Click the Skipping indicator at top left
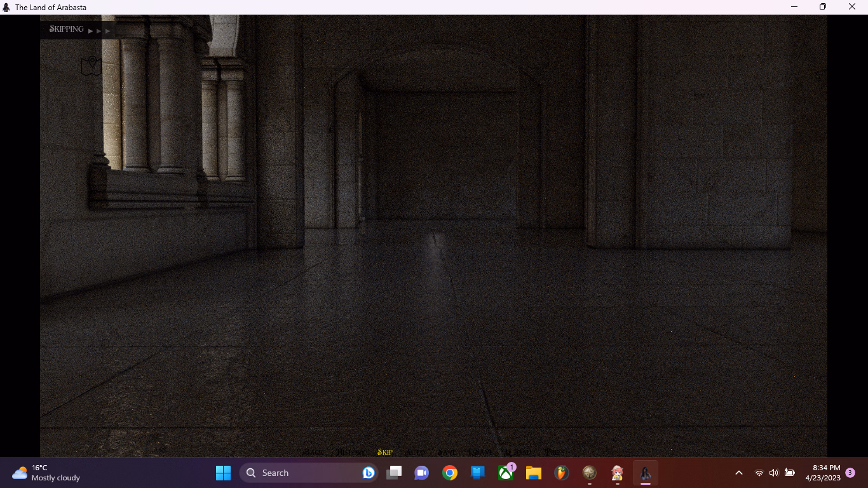 coord(79,29)
